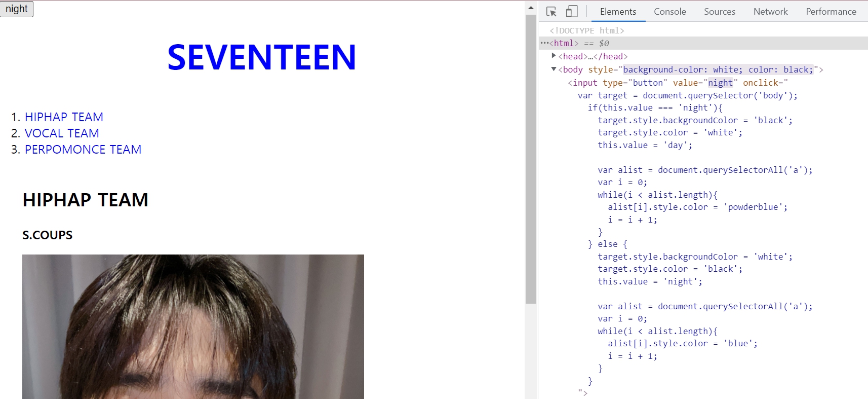Click the three-dots beside html node
This screenshot has width=868, height=399.
(x=544, y=43)
